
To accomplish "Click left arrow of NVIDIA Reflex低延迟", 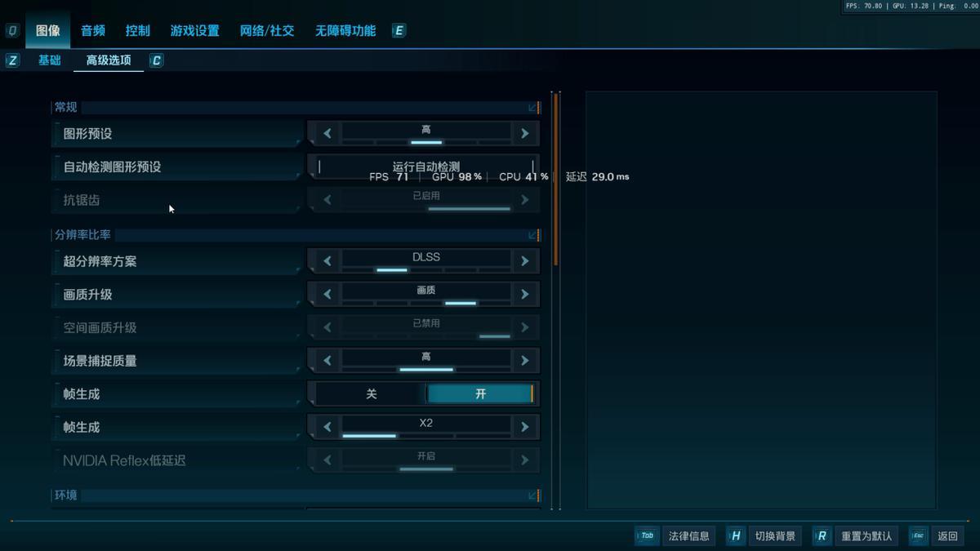I will click(327, 460).
